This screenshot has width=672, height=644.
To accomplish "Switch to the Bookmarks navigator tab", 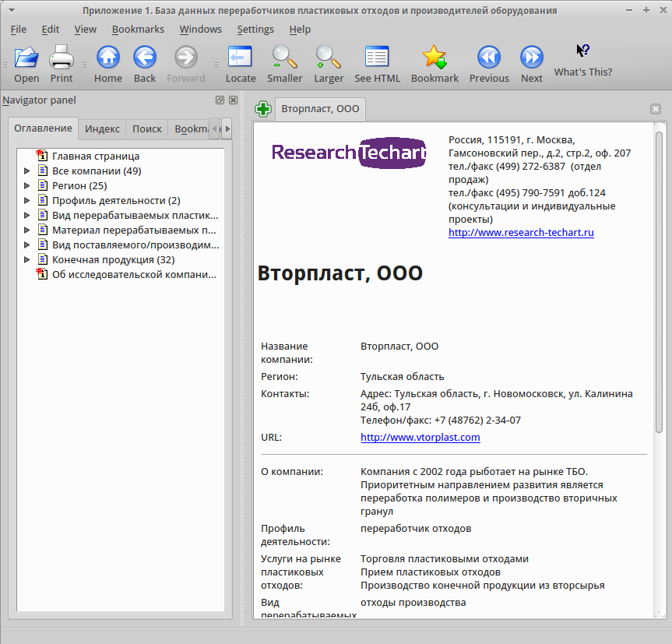I will pos(189,129).
